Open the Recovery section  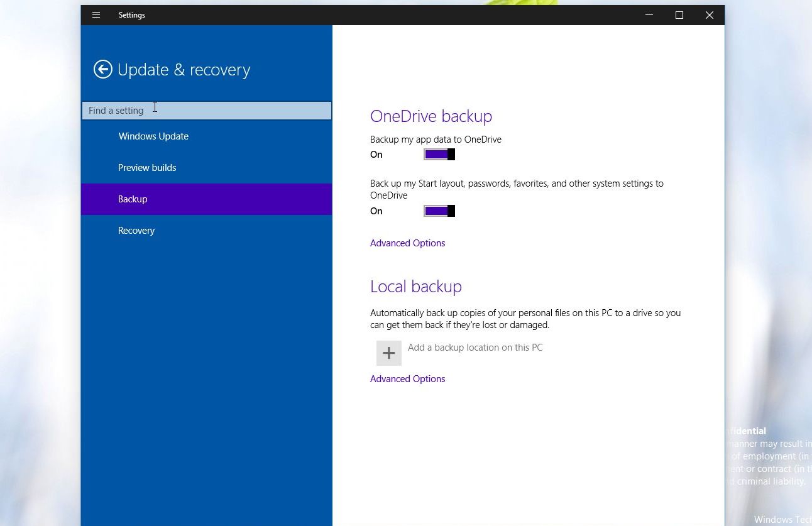[136, 231]
